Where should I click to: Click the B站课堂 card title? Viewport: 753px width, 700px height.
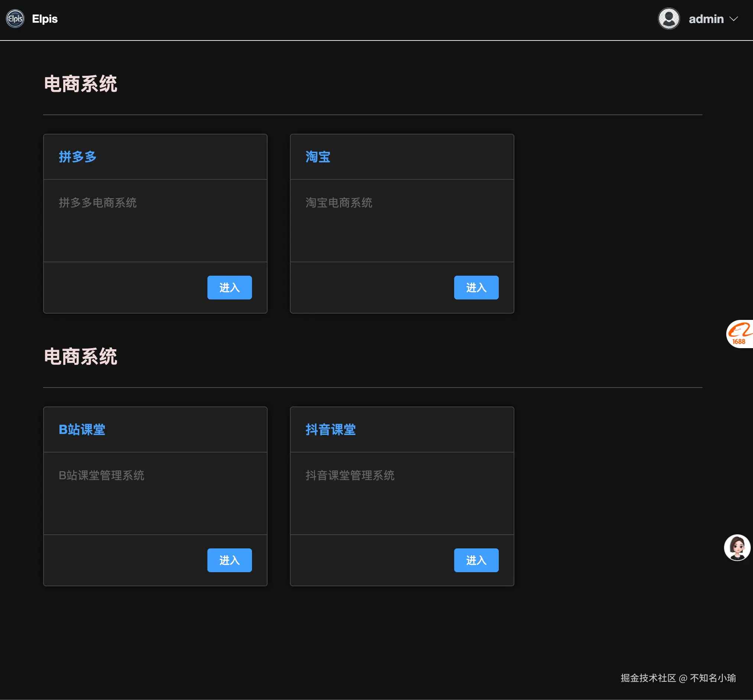point(82,430)
